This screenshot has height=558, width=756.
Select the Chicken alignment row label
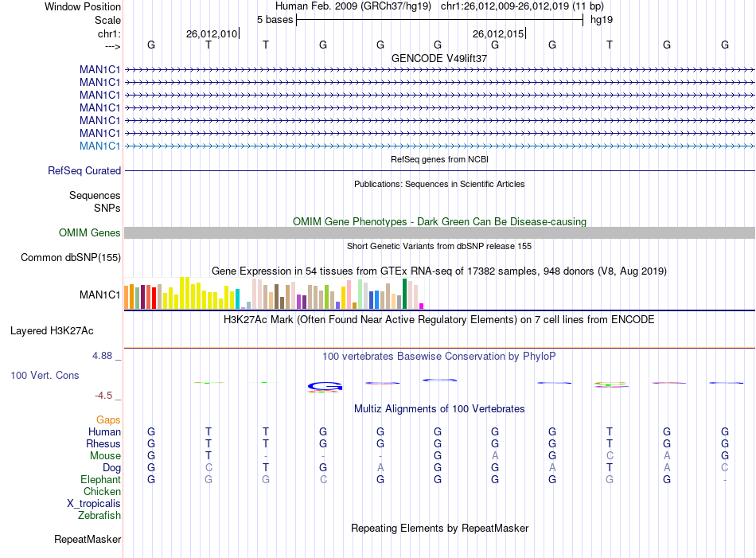102,491
